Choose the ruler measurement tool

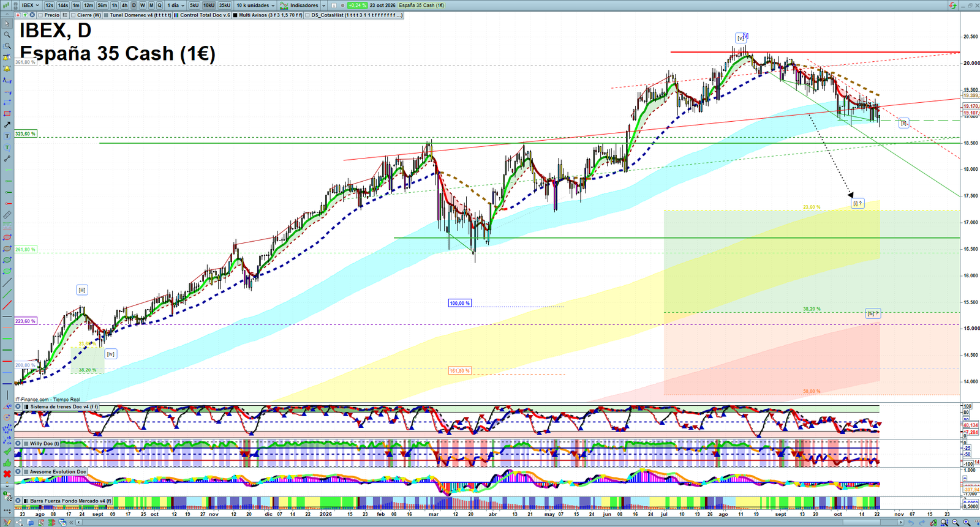(x=7, y=215)
